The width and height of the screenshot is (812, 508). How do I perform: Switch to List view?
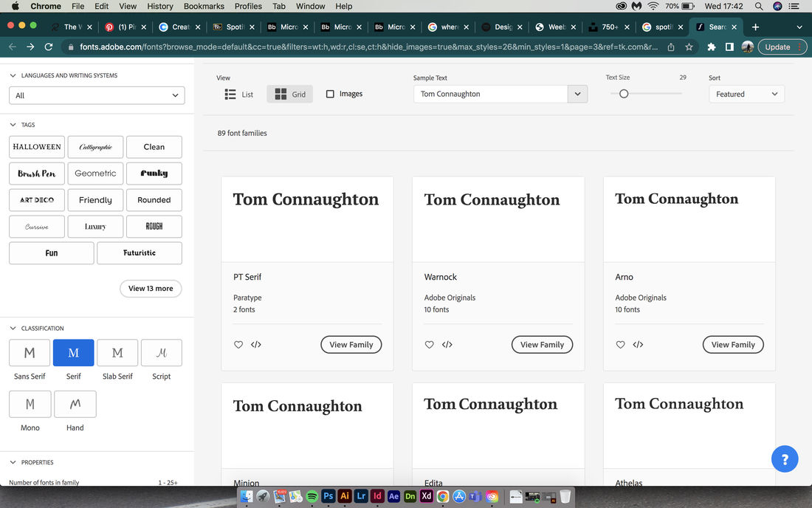(238, 95)
